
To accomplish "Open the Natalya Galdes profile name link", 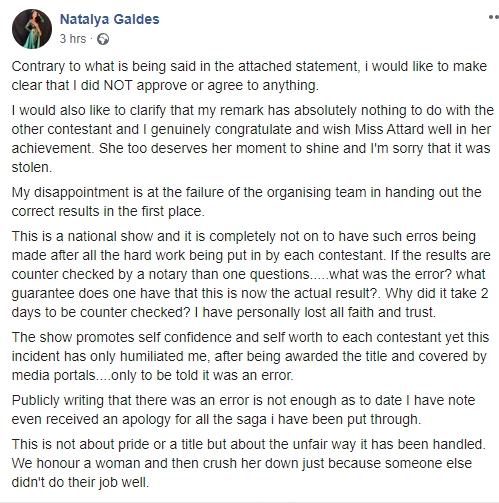I will point(110,19).
